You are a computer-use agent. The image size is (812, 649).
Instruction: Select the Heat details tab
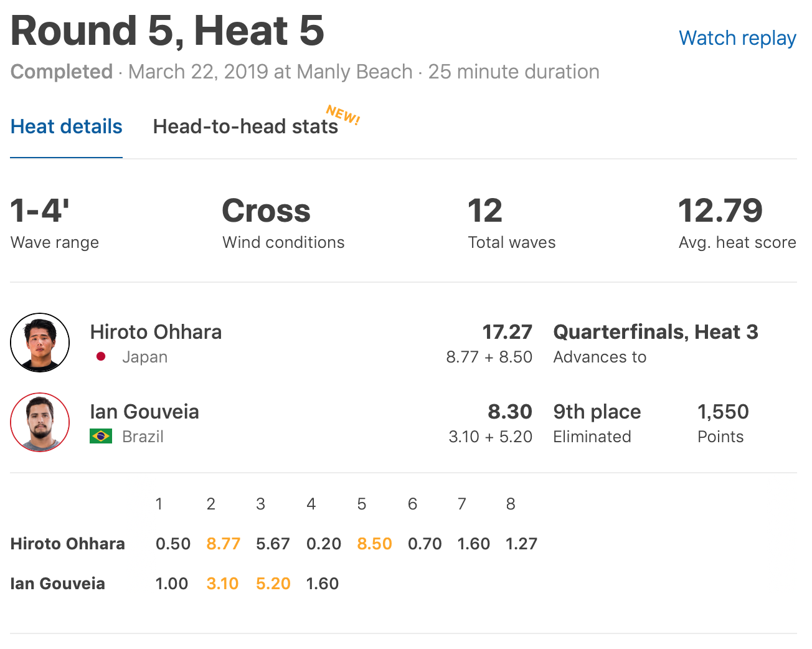67,126
